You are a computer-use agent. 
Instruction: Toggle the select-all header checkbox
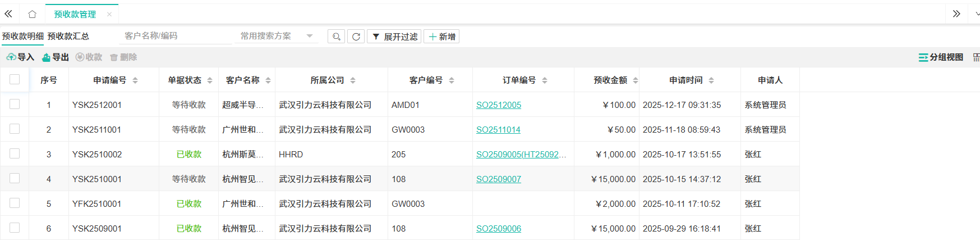(x=15, y=80)
